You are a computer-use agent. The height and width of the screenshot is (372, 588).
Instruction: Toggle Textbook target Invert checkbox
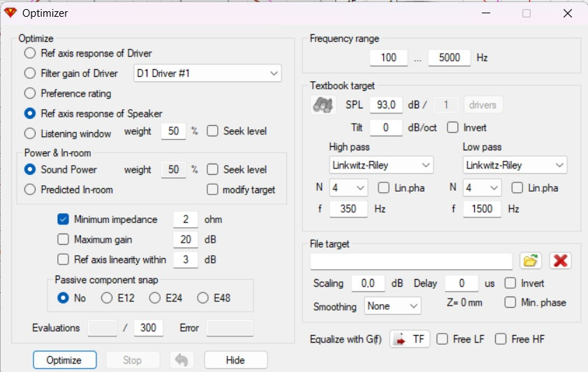(453, 127)
